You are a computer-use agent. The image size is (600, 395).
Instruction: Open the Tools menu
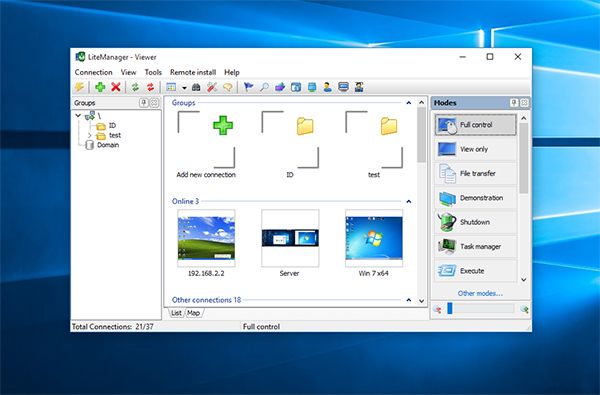pyautogui.click(x=153, y=72)
